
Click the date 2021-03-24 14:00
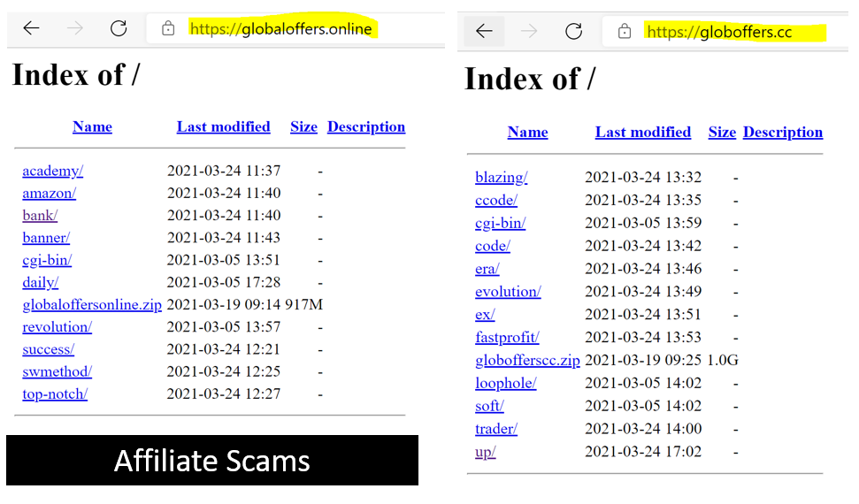coord(643,429)
